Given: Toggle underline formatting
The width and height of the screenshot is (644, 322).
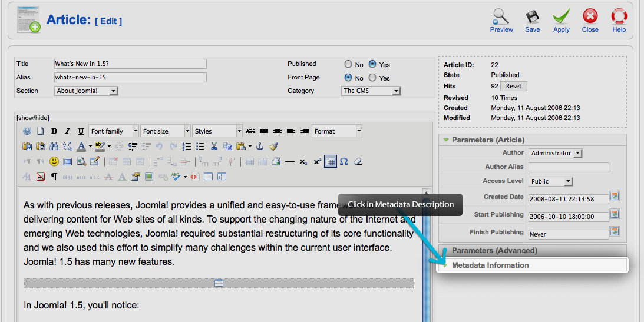Looking at the screenshot, I should coord(81,131).
